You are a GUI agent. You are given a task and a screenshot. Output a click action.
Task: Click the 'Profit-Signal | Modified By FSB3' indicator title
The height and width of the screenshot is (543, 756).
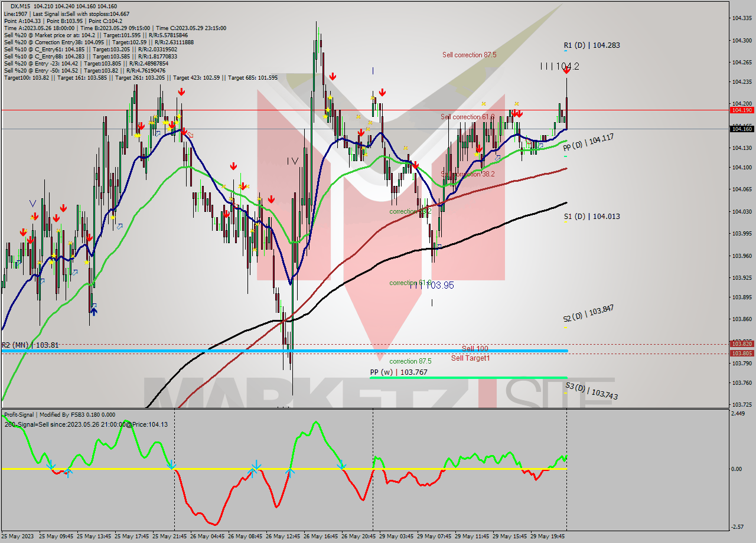pyautogui.click(x=59, y=415)
